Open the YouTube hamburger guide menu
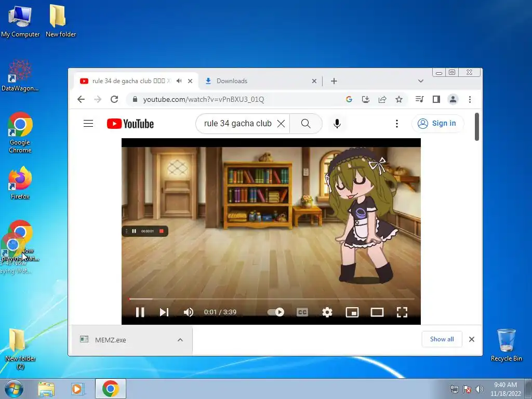The image size is (532, 399). tap(88, 124)
